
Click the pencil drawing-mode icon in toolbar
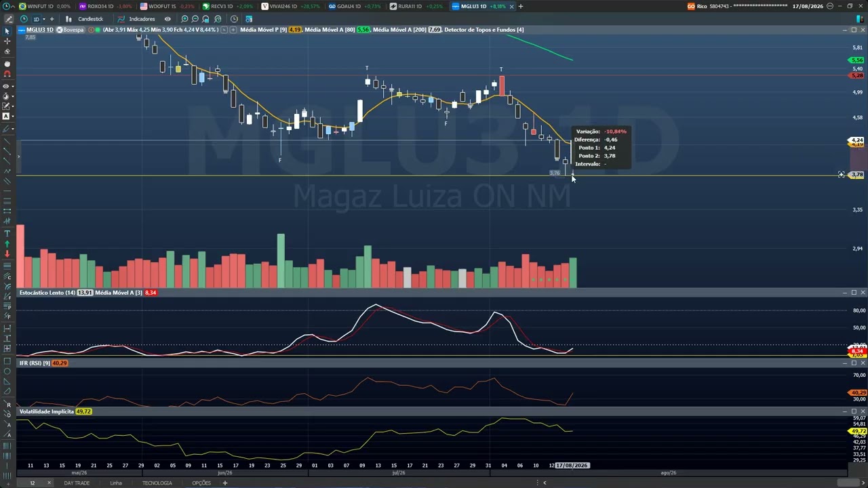point(9,19)
